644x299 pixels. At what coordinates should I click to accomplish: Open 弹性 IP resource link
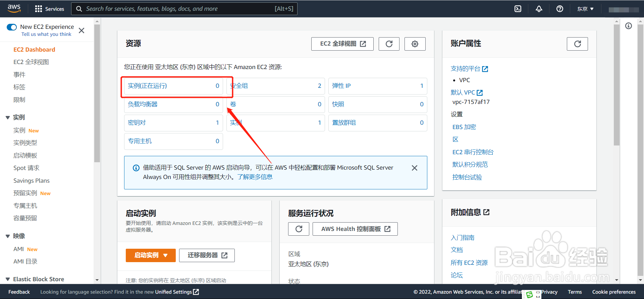[x=341, y=86]
